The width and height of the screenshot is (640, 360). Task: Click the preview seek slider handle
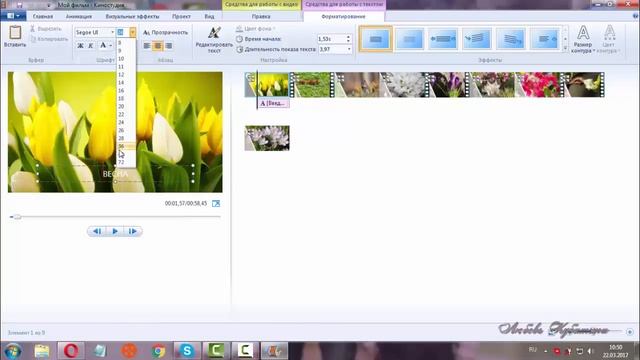pyautogui.click(x=17, y=217)
